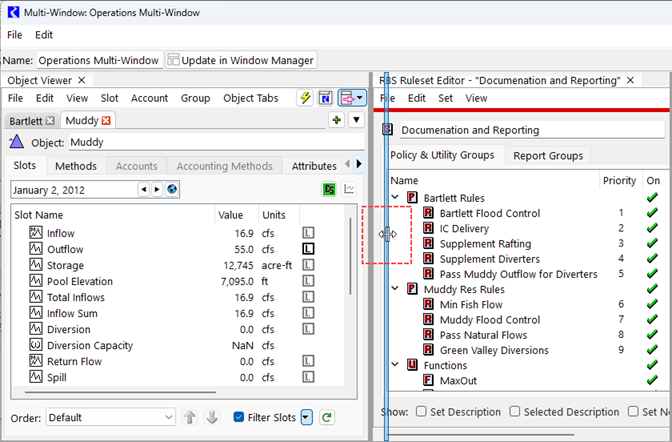Step to next date with right arrow
The width and height of the screenshot is (672, 442).
[157, 189]
